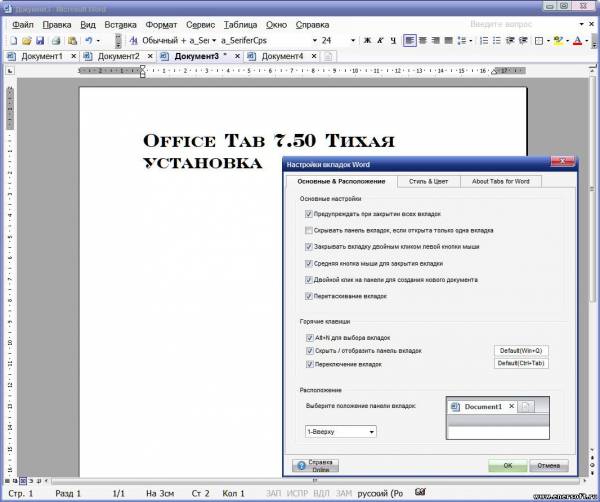
Task: Click the Отмена button
Action: (549, 466)
